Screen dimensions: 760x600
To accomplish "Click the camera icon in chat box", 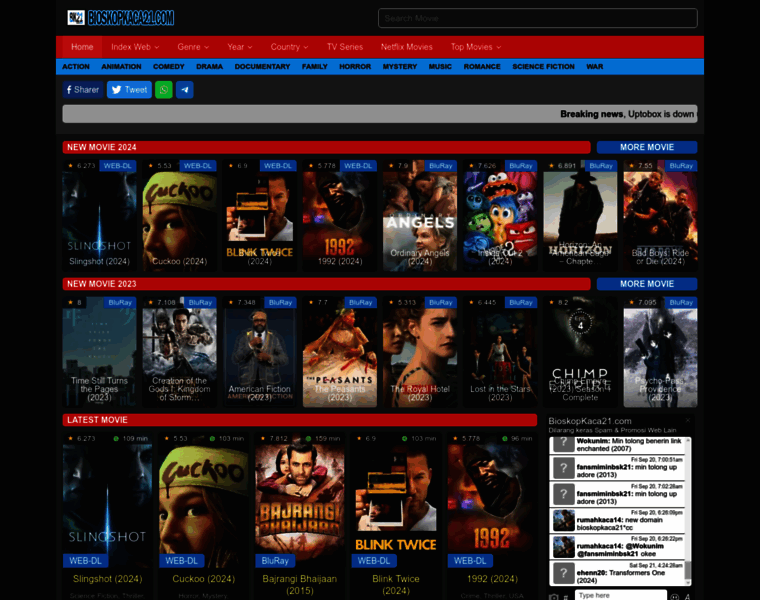I will click(x=554, y=597).
